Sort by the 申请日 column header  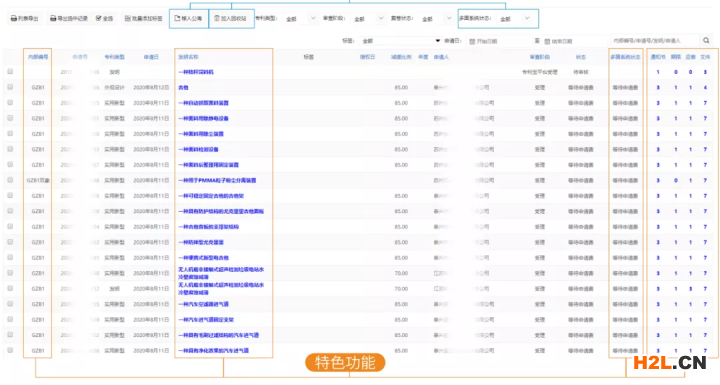pos(151,57)
